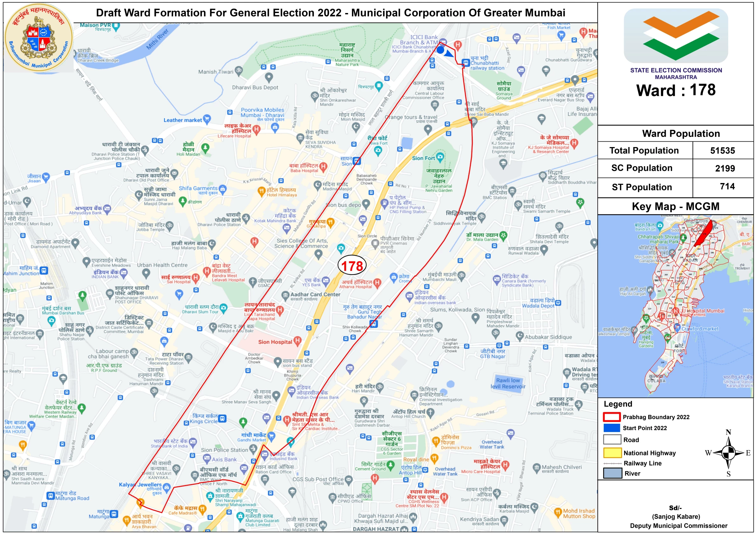The image size is (756, 534).
Task: Click the Sion Hospital red marker icon
Action: point(297,341)
